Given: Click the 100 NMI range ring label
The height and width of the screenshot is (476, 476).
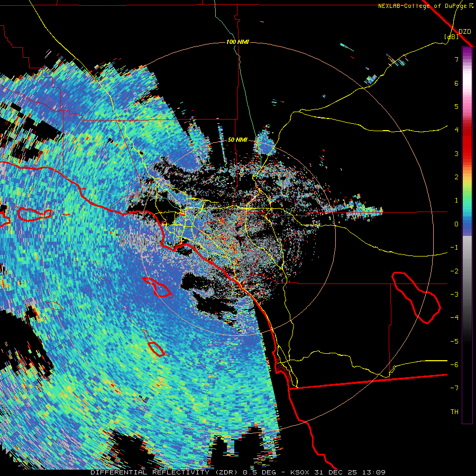Looking at the screenshot, I should [237, 42].
